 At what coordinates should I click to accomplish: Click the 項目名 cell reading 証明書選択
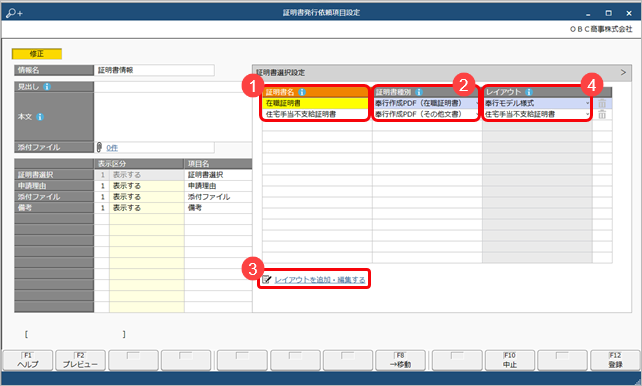(x=218, y=175)
